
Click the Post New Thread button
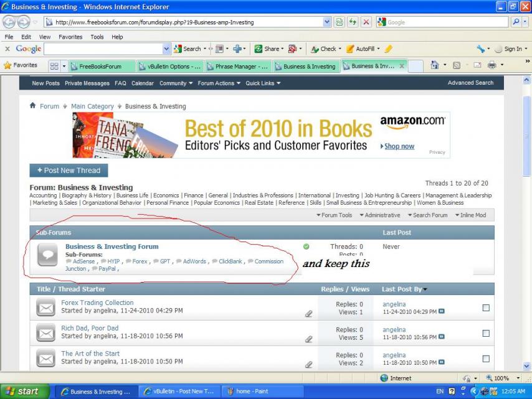pyautogui.click(x=69, y=171)
